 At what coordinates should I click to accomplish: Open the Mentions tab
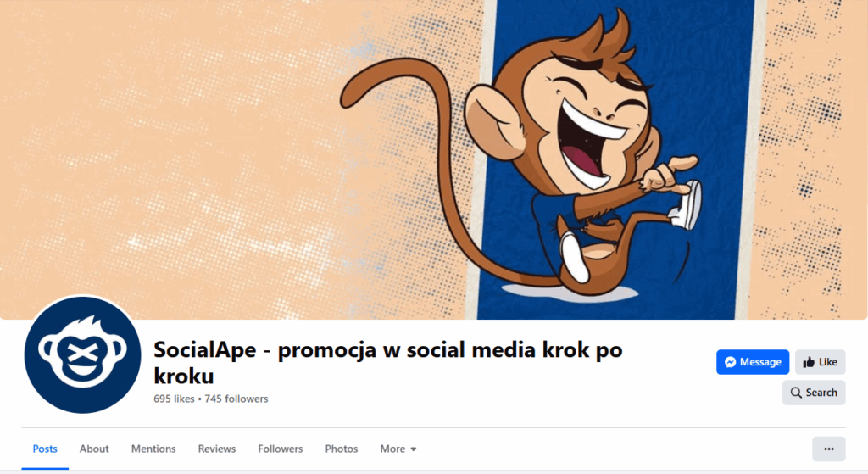pos(153,449)
